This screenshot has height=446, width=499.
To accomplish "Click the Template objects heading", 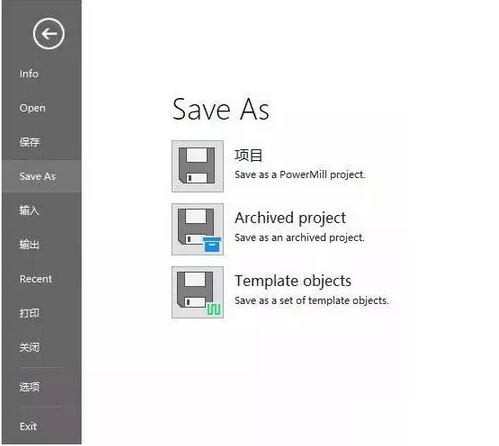I will pos(293,281).
